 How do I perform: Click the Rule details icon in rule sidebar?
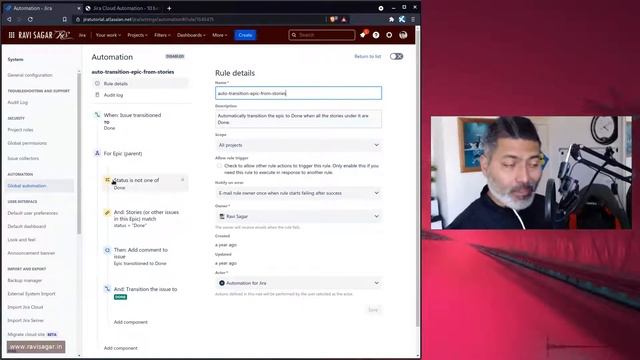pyautogui.click(x=97, y=83)
